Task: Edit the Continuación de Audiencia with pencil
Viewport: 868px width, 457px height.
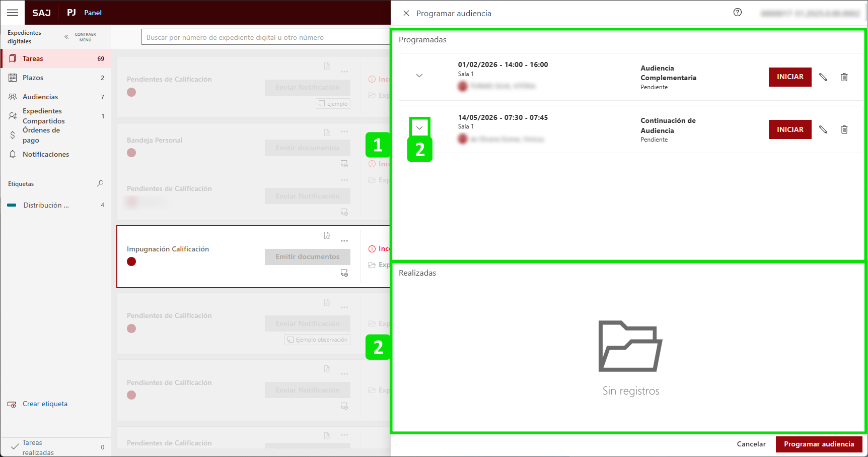Action: 823,129
